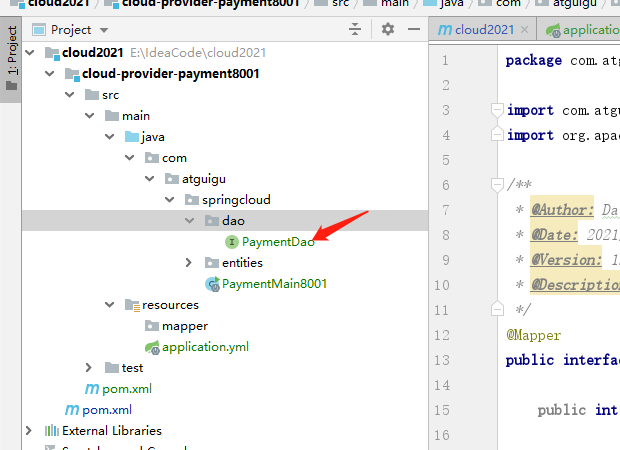This screenshot has width=620, height=450.
Task: Select the mapper folder
Action: tap(185, 326)
